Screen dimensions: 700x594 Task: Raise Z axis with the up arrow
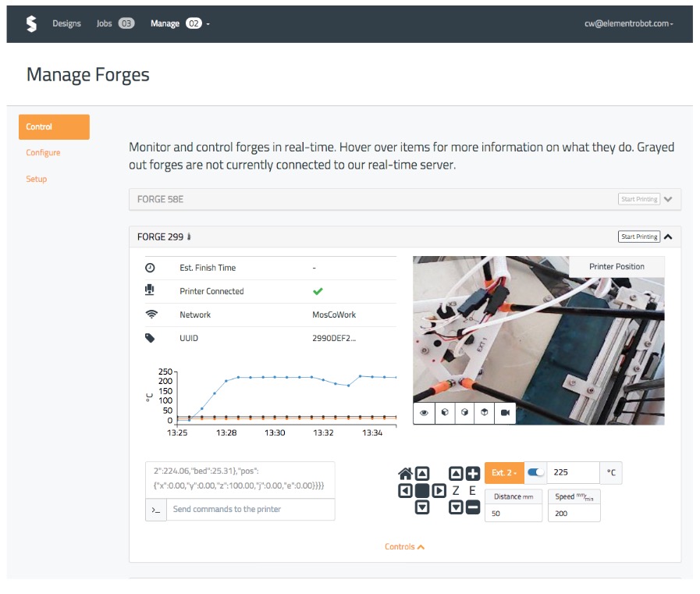click(457, 473)
